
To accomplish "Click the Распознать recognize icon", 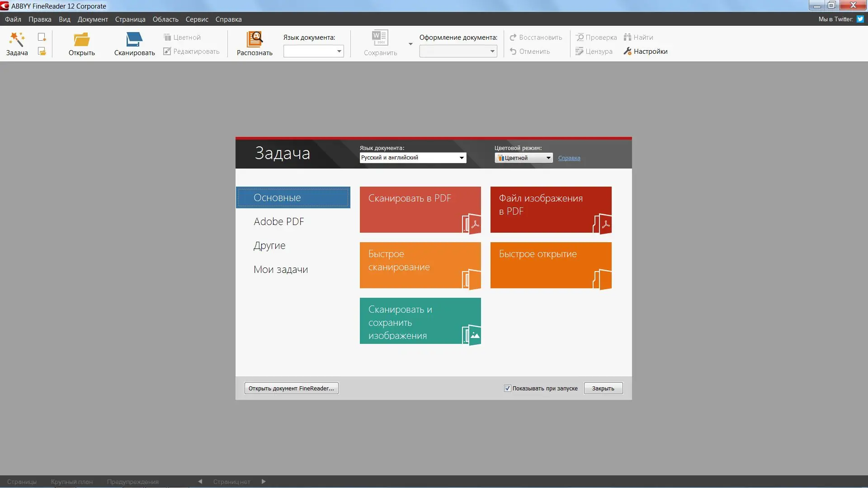I will click(x=255, y=40).
